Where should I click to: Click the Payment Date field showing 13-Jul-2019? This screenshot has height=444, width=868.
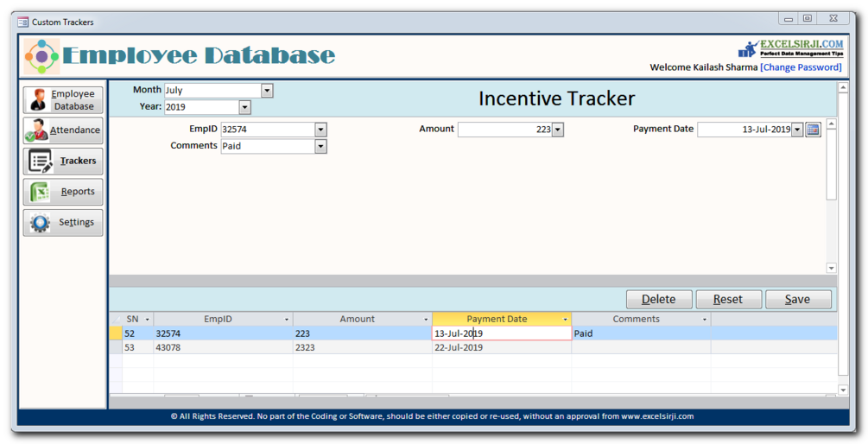click(744, 130)
